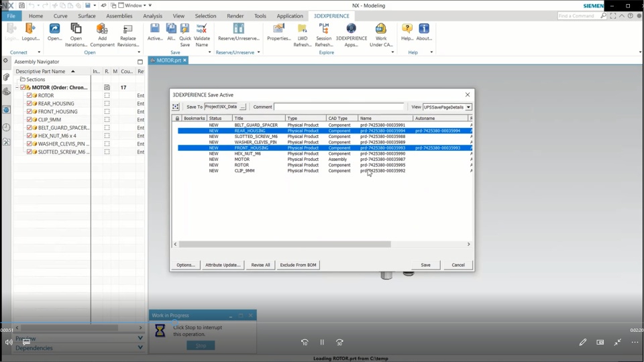
Task: Click the video progress bar
Action: (322, 323)
